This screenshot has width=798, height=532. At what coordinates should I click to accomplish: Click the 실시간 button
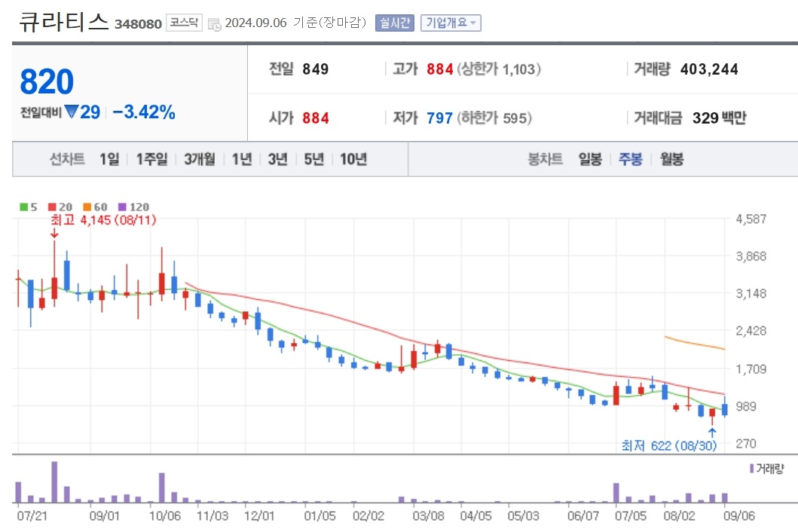pos(394,23)
